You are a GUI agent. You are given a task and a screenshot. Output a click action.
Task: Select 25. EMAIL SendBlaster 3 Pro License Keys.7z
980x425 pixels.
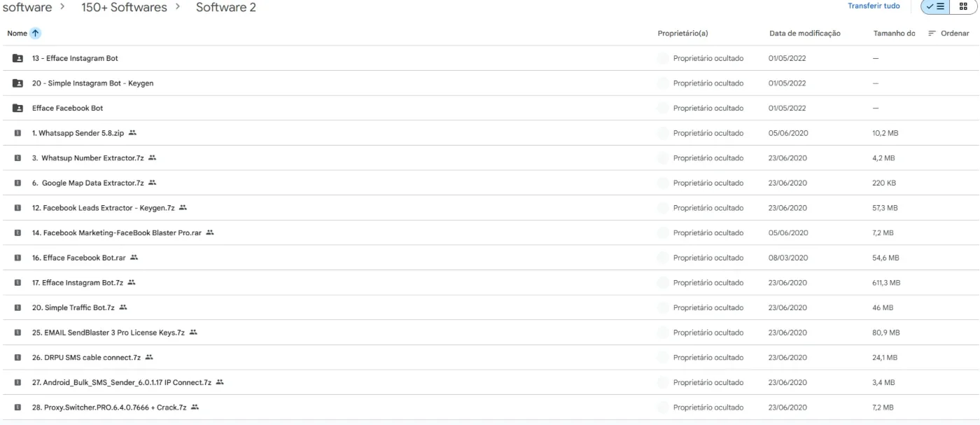click(x=490, y=333)
